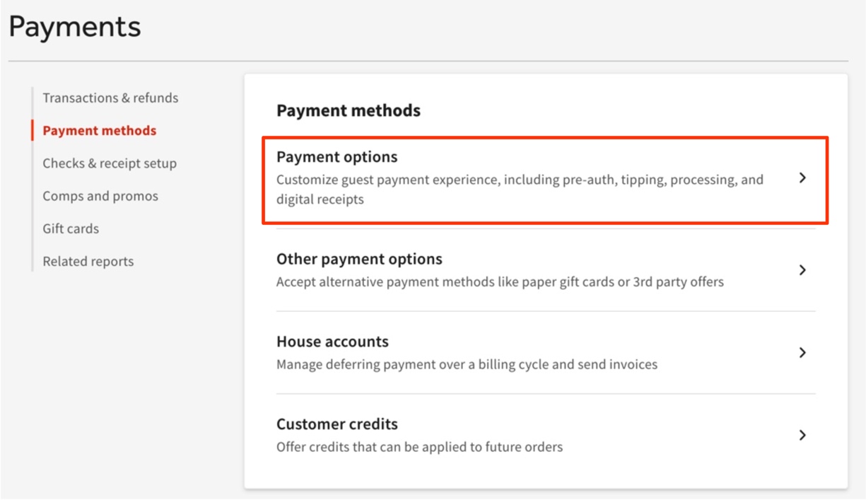The image size is (868, 500).
Task: Click the 'Offer credits' description text
Action: (x=419, y=447)
